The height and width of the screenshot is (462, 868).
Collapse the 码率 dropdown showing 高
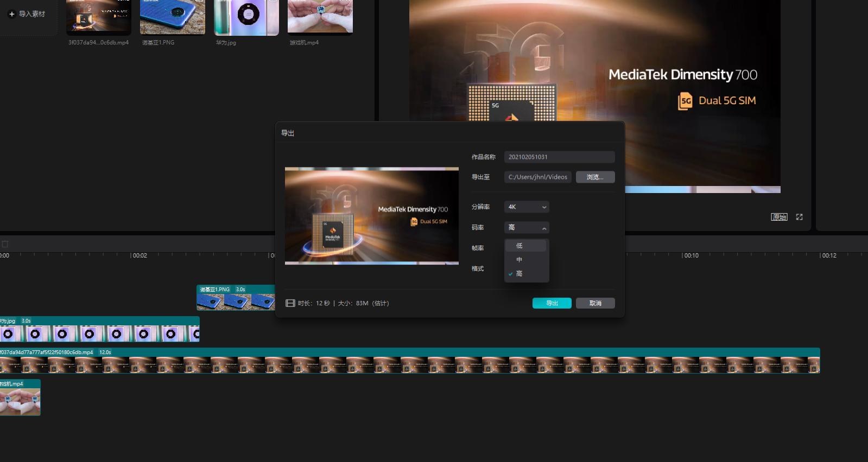coord(527,227)
